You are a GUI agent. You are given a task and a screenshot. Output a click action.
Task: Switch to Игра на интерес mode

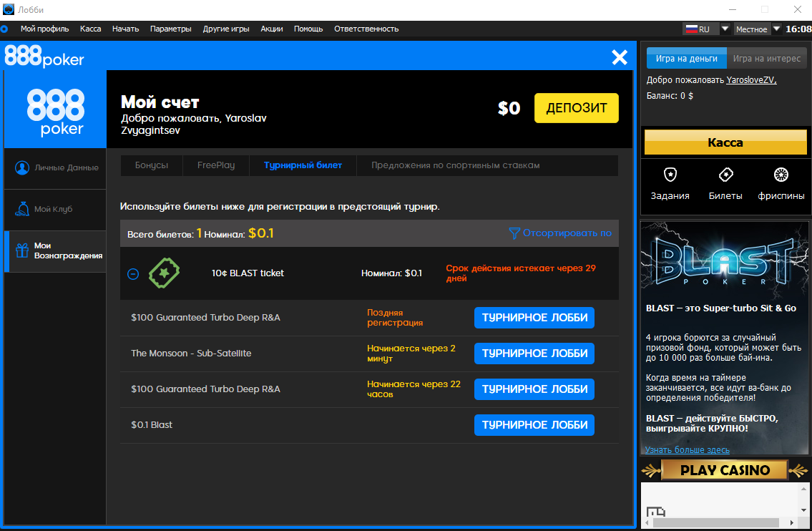click(767, 59)
